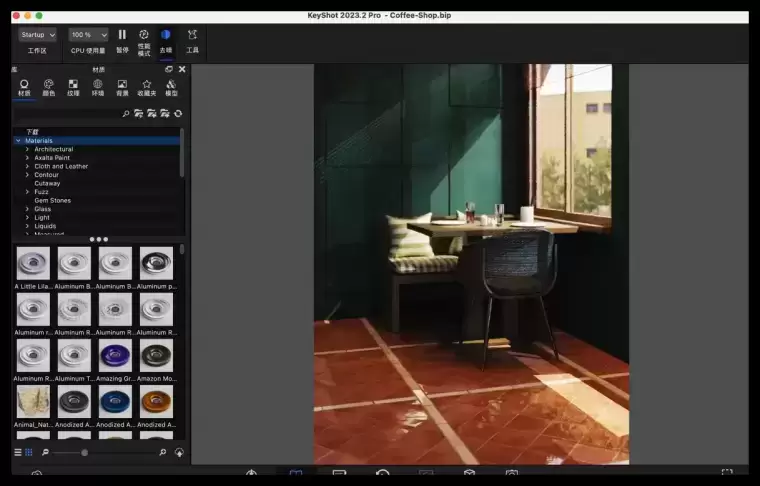This screenshot has height=486, width=760.
Task: Expand the Glass folder chevron
Action: coord(27,209)
